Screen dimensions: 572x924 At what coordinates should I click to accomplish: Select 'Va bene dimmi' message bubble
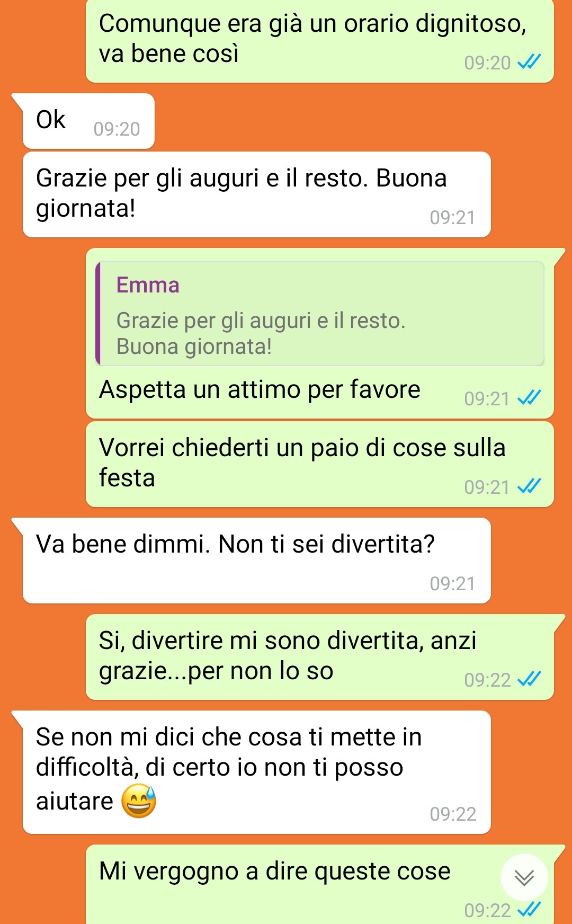pyautogui.click(x=257, y=561)
